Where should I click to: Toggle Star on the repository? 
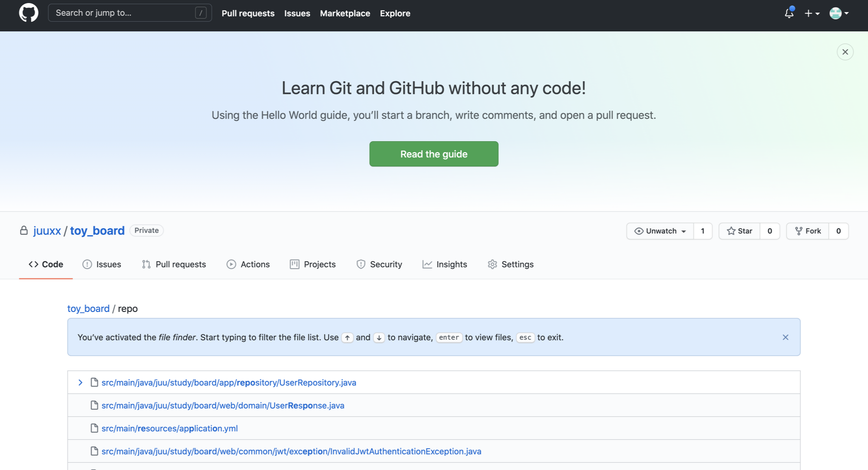739,231
